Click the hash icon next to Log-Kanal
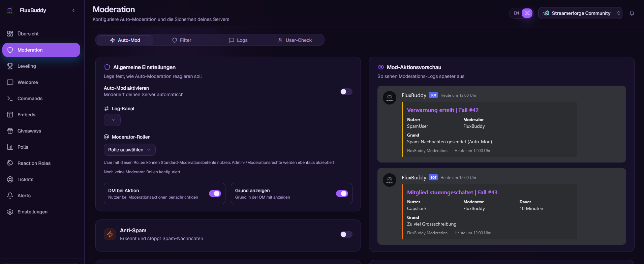 point(106,109)
